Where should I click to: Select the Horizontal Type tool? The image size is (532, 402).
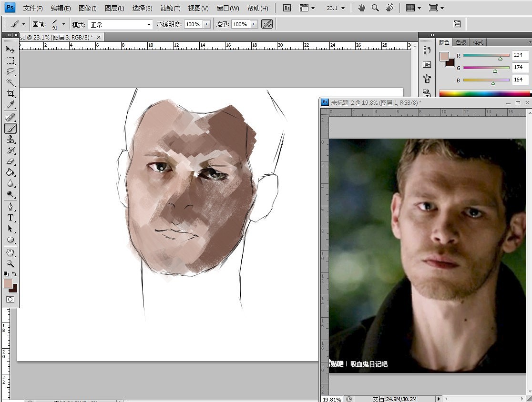tap(10, 218)
